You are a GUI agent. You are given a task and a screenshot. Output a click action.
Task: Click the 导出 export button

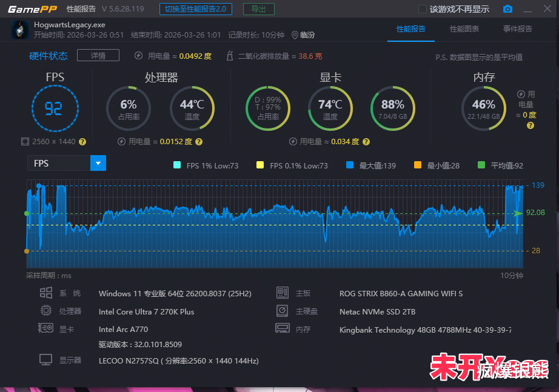point(258,9)
